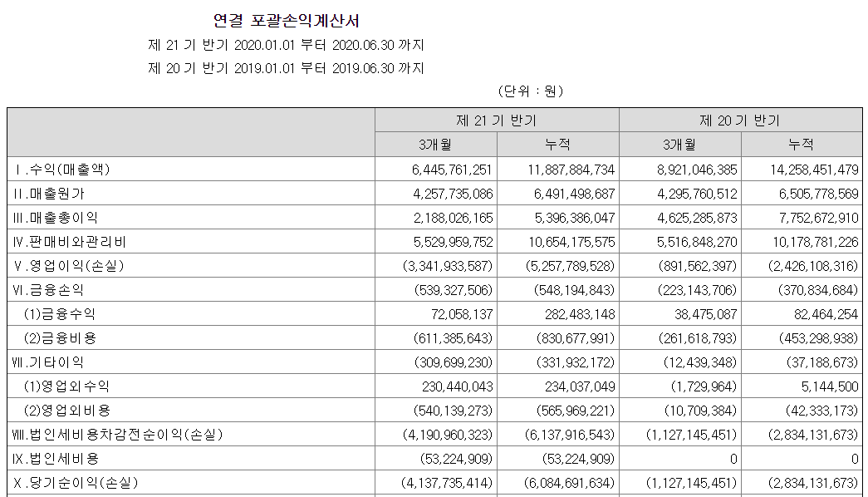The height and width of the screenshot is (497, 868).
Task: Select value 5,396,386,047
Action: (575, 218)
